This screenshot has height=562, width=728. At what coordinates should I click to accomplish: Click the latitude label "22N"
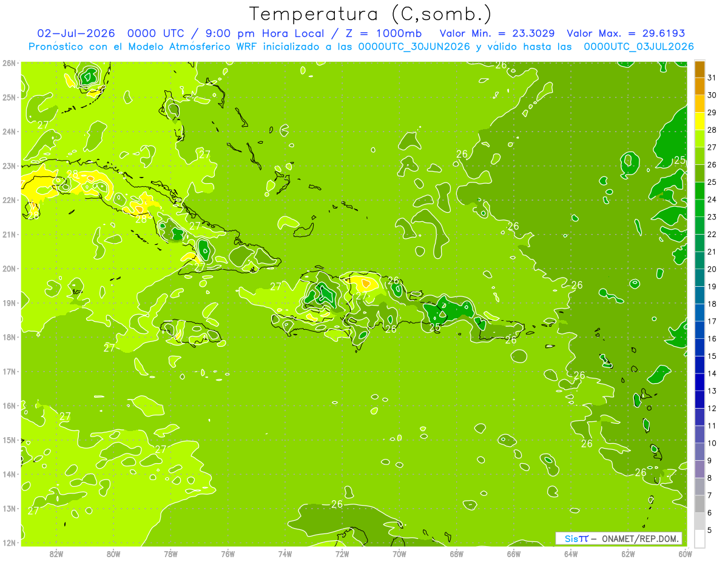coord(9,199)
